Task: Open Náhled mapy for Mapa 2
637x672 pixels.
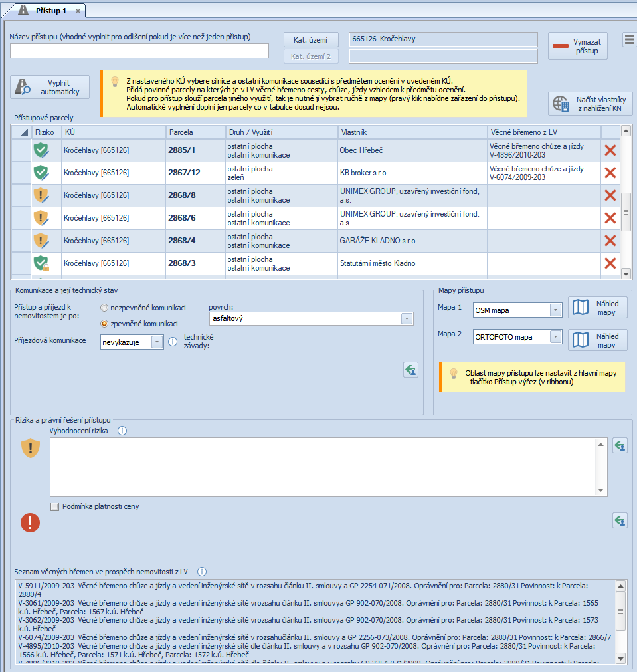Action: tap(598, 340)
